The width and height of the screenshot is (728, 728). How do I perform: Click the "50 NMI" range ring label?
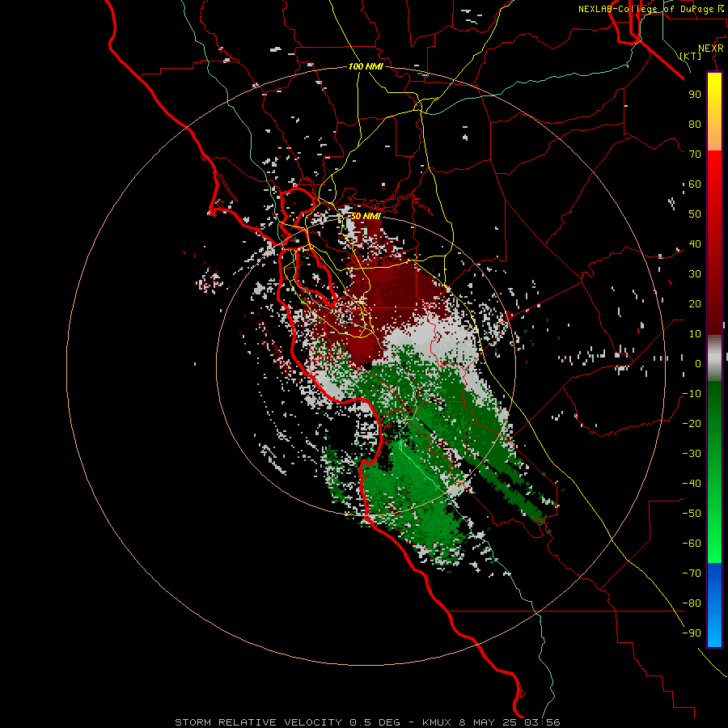[x=366, y=216]
